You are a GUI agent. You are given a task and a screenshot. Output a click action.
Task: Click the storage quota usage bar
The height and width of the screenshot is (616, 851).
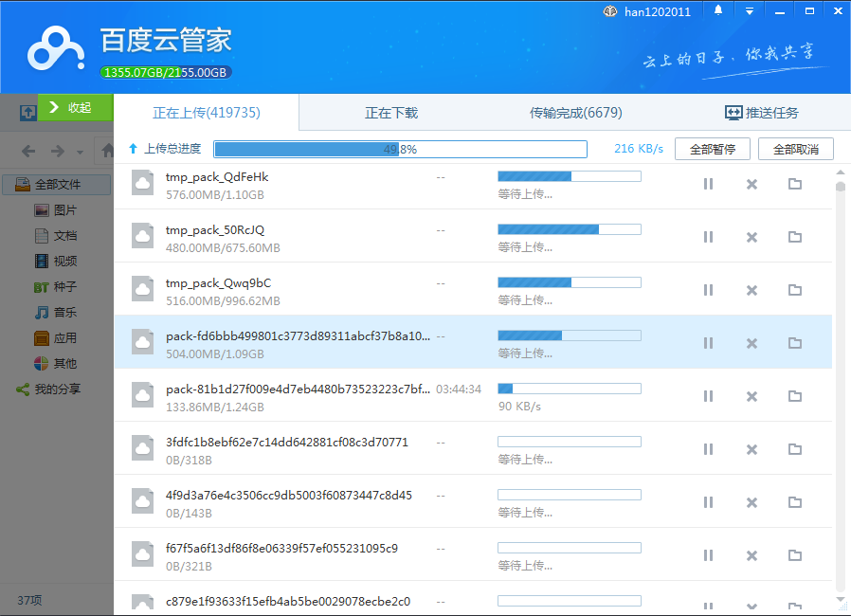(x=166, y=72)
